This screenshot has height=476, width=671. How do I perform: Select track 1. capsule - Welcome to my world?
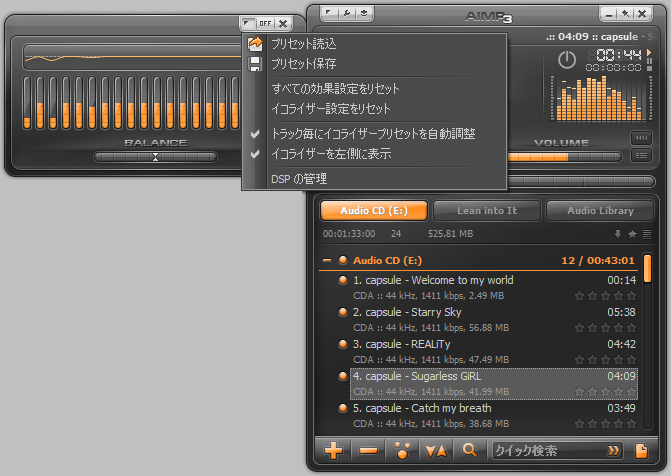[494, 288]
